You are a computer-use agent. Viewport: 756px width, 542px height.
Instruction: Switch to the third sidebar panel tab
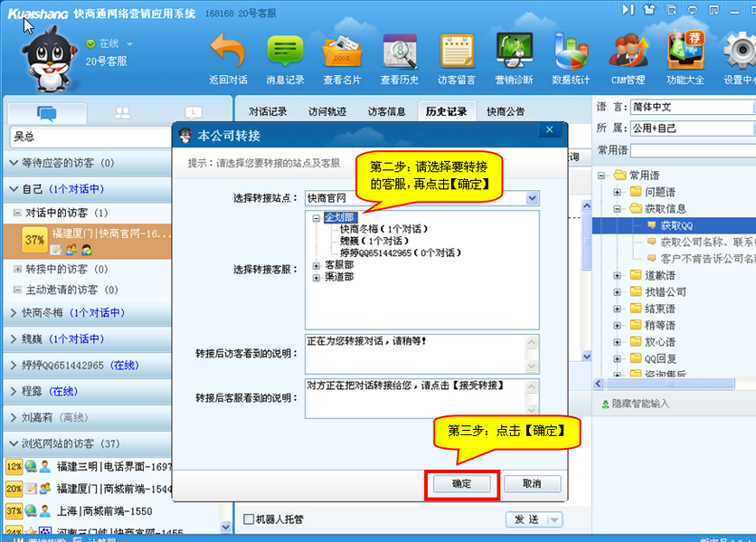tap(194, 113)
